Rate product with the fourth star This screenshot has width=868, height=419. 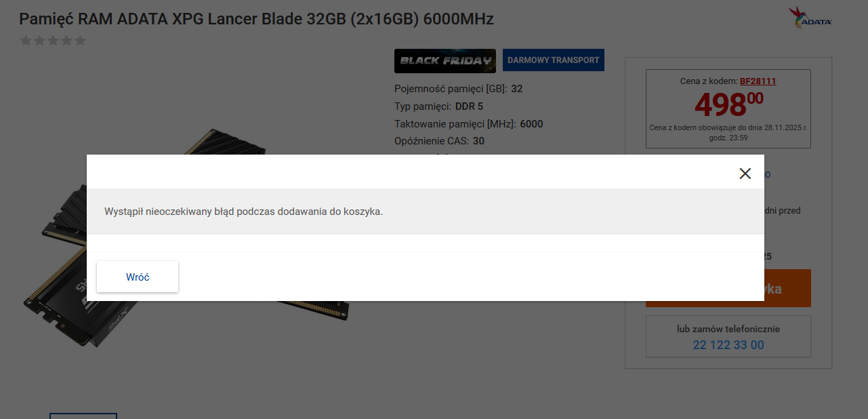pyautogui.click(x=67, y=41)
